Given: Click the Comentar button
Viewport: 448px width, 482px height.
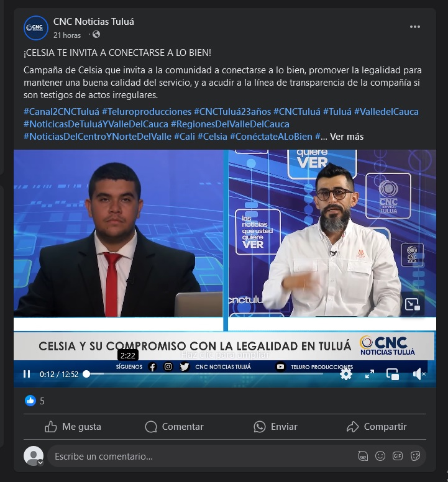Looking at the screenshot, I should (175, 427).
